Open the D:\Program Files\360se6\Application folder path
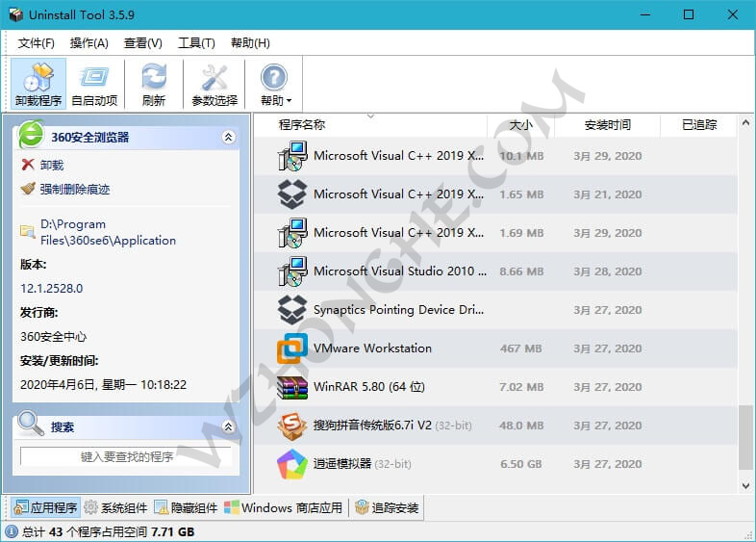Screen dimensions: 756x542 (108, 232)
